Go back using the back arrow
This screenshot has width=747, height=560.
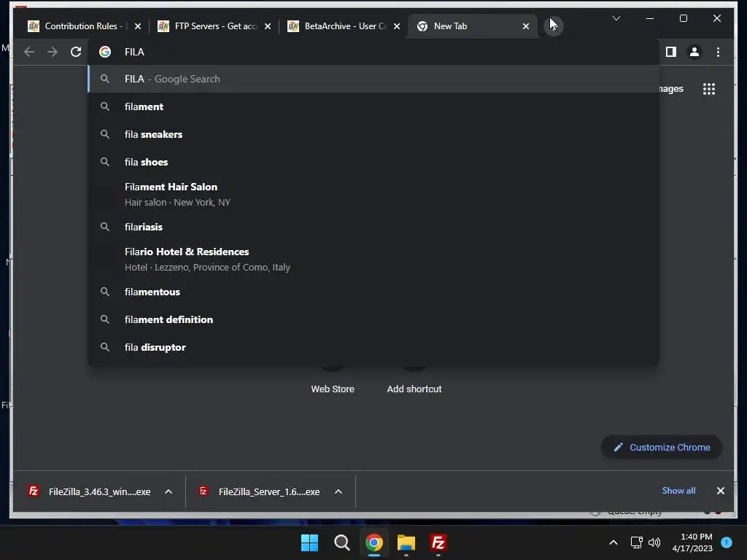(29, 52)
